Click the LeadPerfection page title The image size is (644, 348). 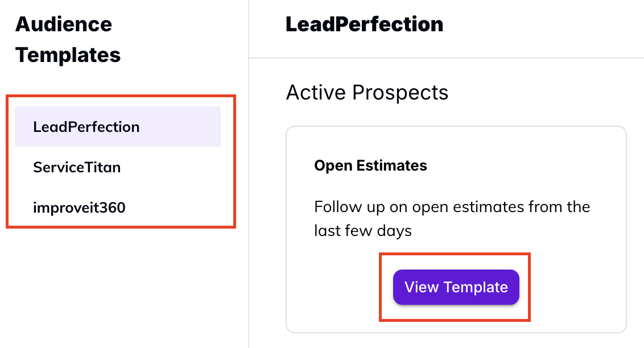click(364, 24)
